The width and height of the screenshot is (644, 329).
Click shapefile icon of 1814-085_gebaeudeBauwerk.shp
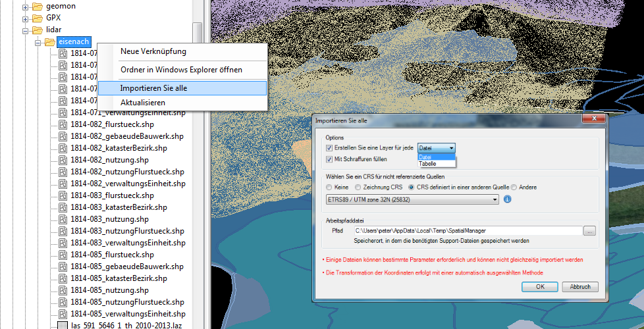point(63,266)
